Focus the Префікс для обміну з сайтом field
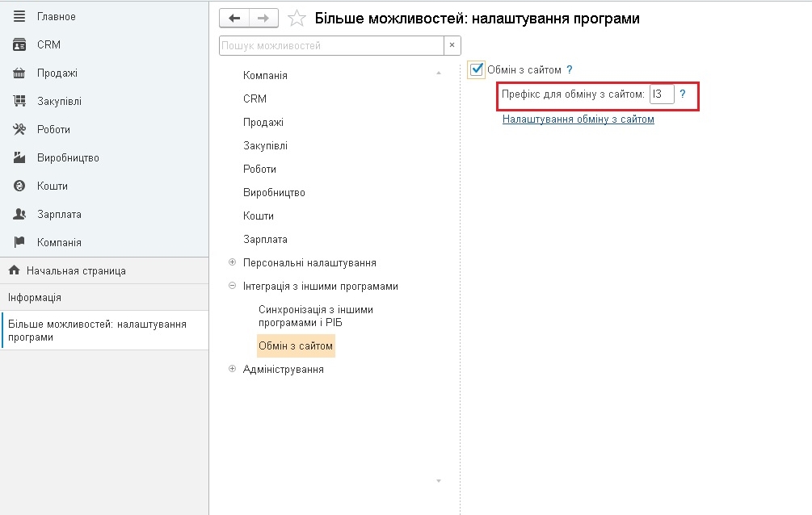812x515 pixels. pos(662,94)
